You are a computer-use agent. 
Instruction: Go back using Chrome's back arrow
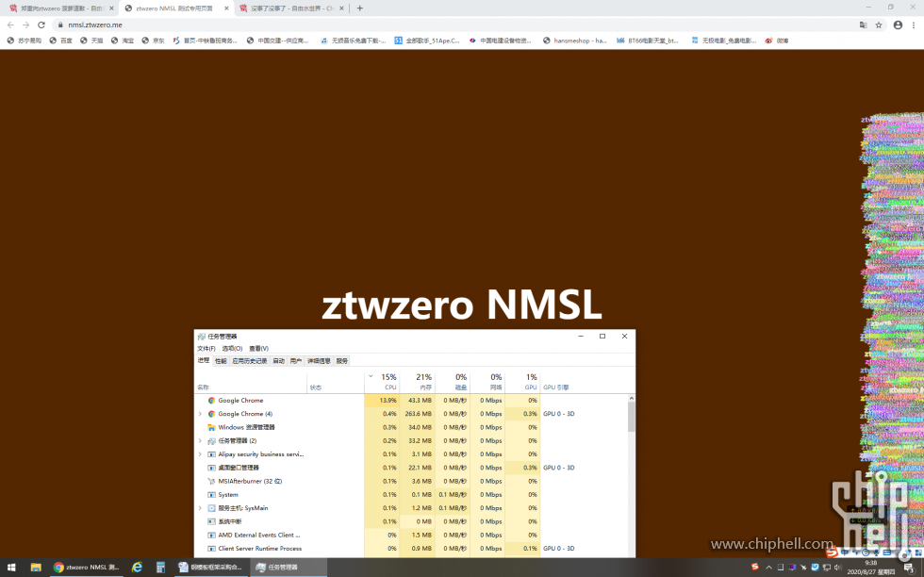coord(10,25)
